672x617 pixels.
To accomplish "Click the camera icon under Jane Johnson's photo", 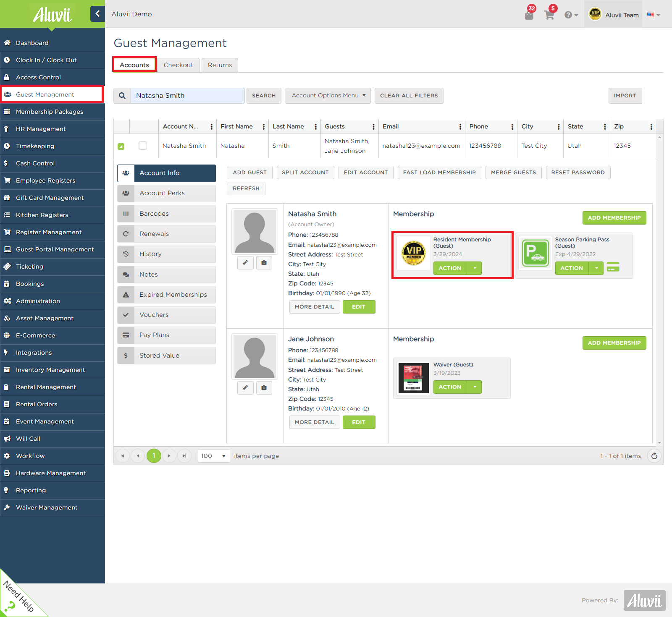I will [x=264, y=388].
